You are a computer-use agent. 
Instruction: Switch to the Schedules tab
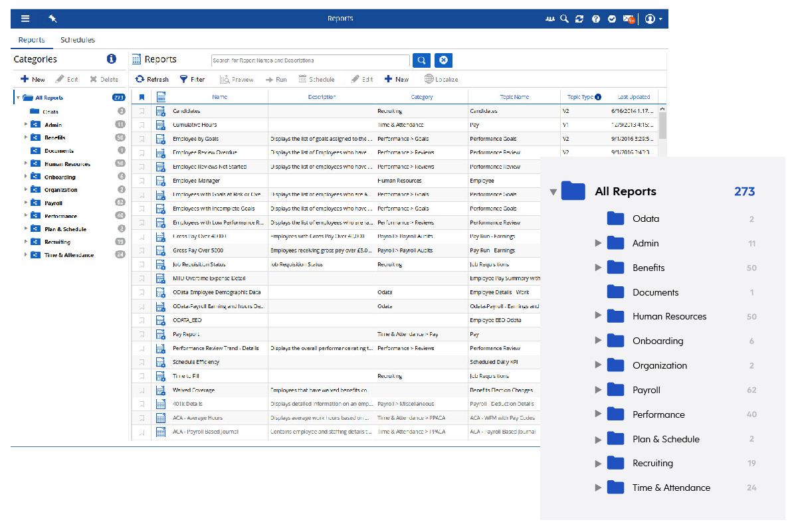[78, 40]
